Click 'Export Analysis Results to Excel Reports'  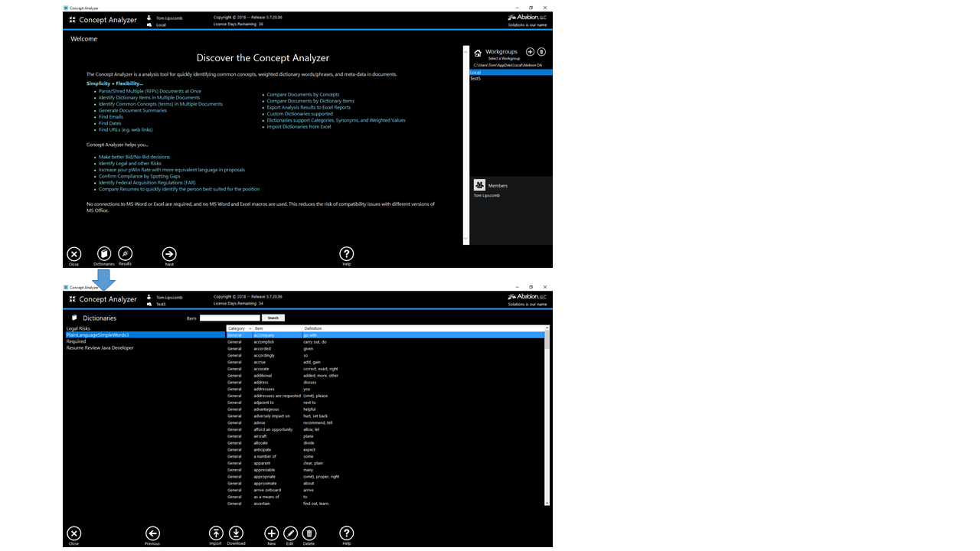coord(309,107)
